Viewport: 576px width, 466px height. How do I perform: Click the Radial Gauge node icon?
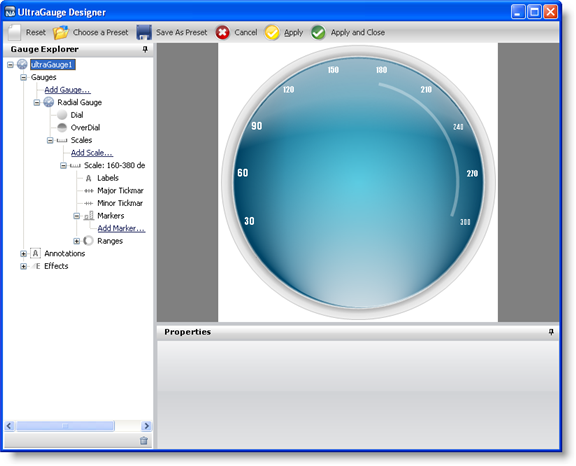[x=48, y=102]
